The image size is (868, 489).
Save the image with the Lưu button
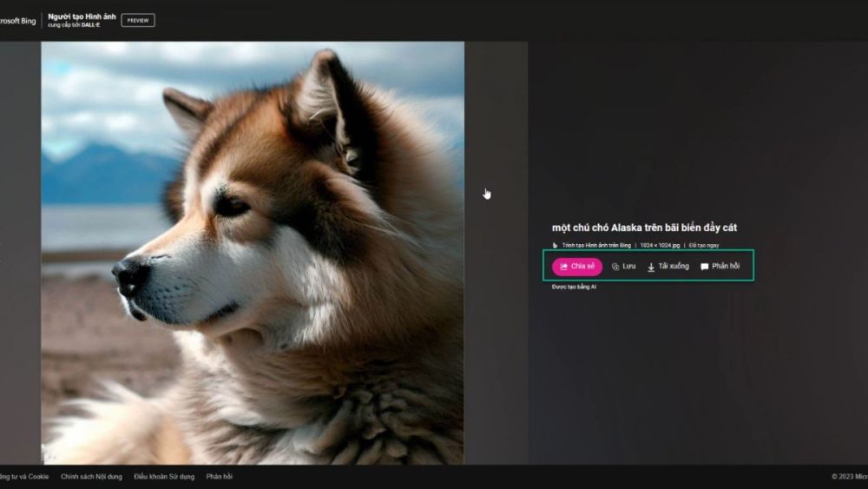pos(623,267)
